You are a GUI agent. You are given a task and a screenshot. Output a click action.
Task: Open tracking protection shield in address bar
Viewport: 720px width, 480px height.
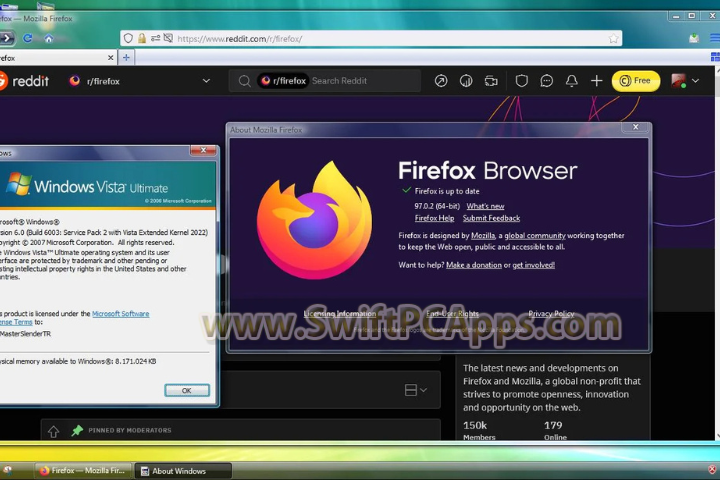(x=128, y=38)
